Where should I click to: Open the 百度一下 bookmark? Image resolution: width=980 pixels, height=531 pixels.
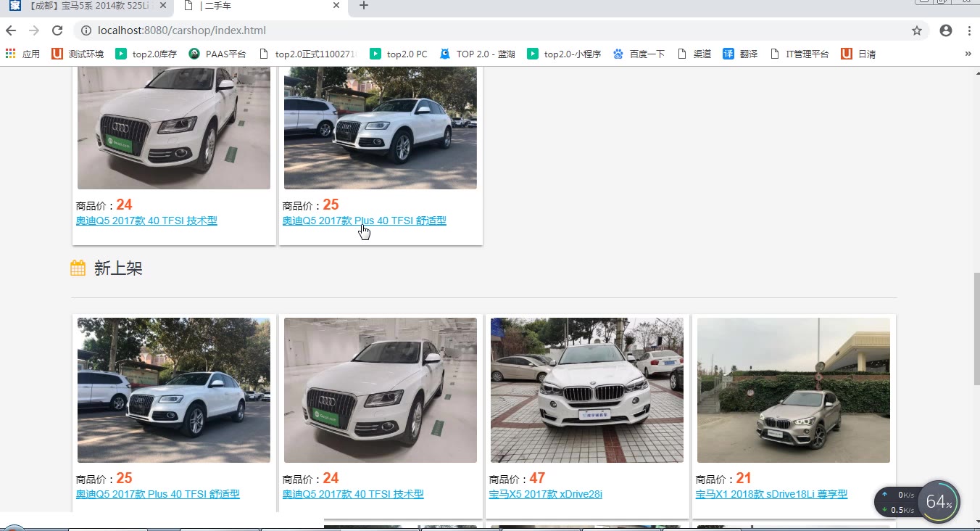pyautogui.click(x=639, y=54)
